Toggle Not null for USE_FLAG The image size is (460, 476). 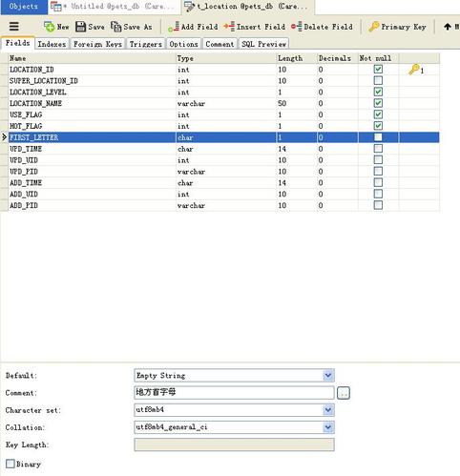(x=378, y=114)
